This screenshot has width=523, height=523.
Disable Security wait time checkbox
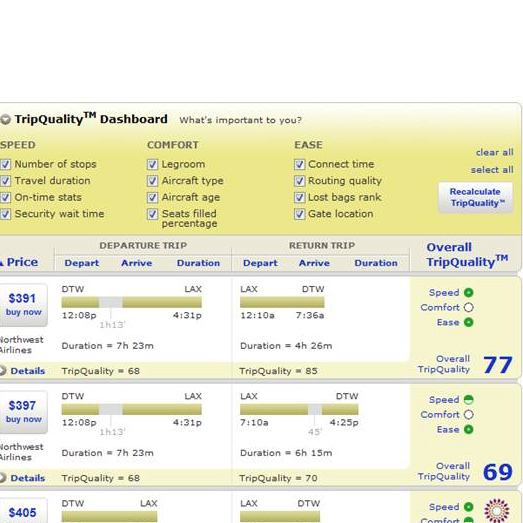coord(5,214)
